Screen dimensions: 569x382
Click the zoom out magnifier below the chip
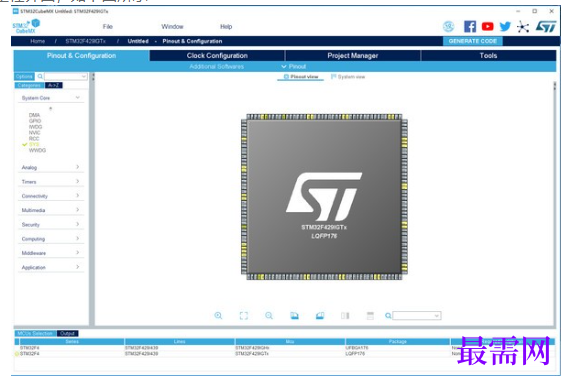point(269,316)
